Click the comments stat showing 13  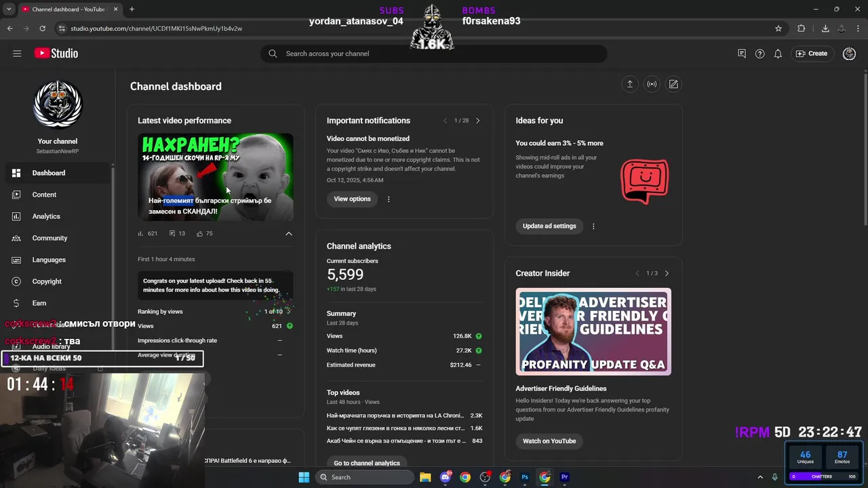point(177,233)
